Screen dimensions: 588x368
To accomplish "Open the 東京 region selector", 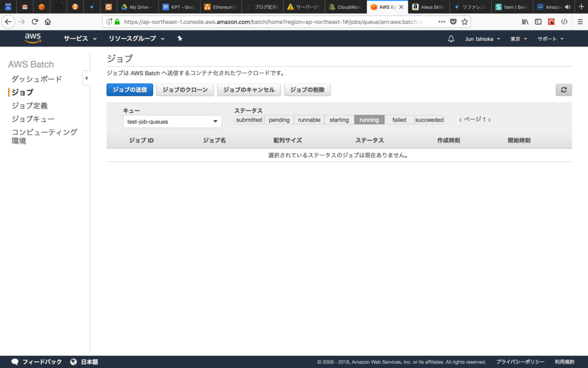I will 519,39.
